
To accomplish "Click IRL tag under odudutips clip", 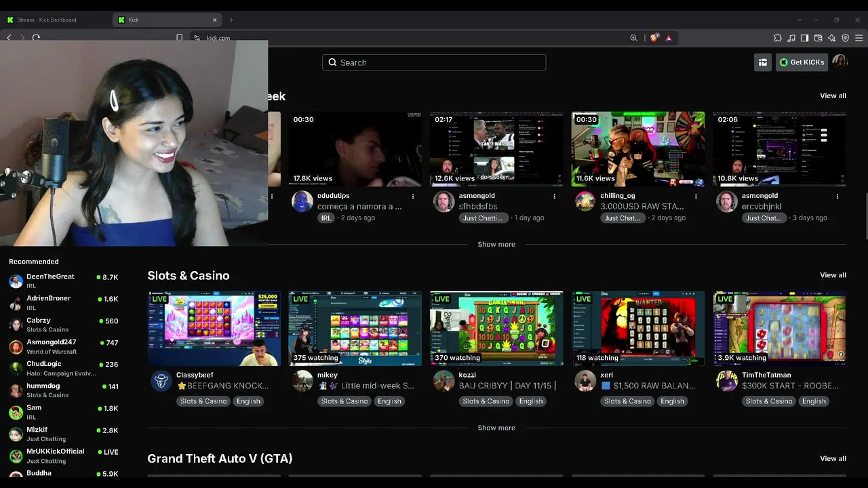I will [326, 218].
